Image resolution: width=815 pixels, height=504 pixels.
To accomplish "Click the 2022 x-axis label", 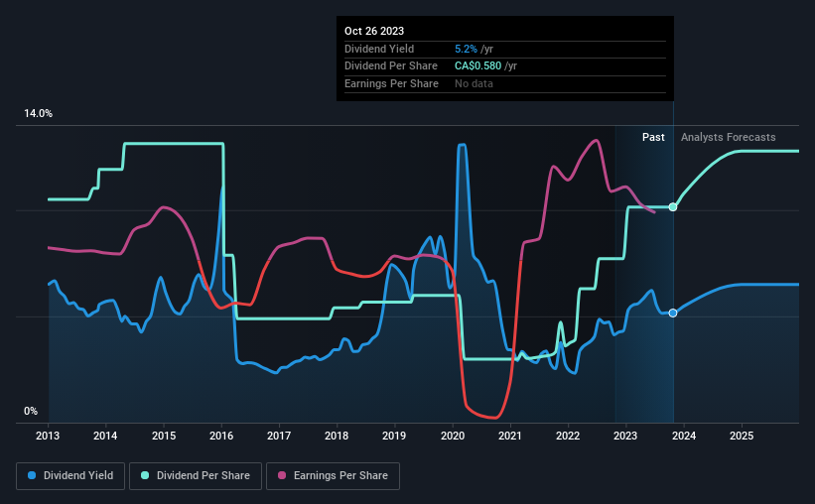I will point(568,436).
